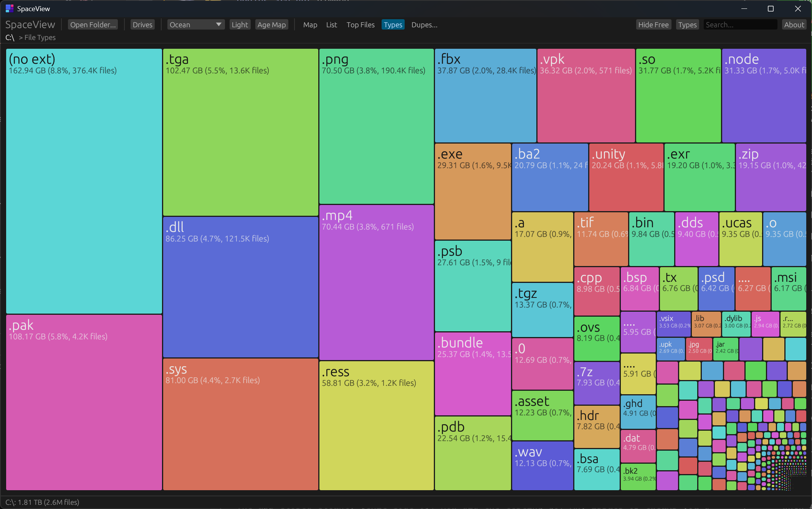Click the Open Folder... button
The image size is (812, 509).
[93, 25]
